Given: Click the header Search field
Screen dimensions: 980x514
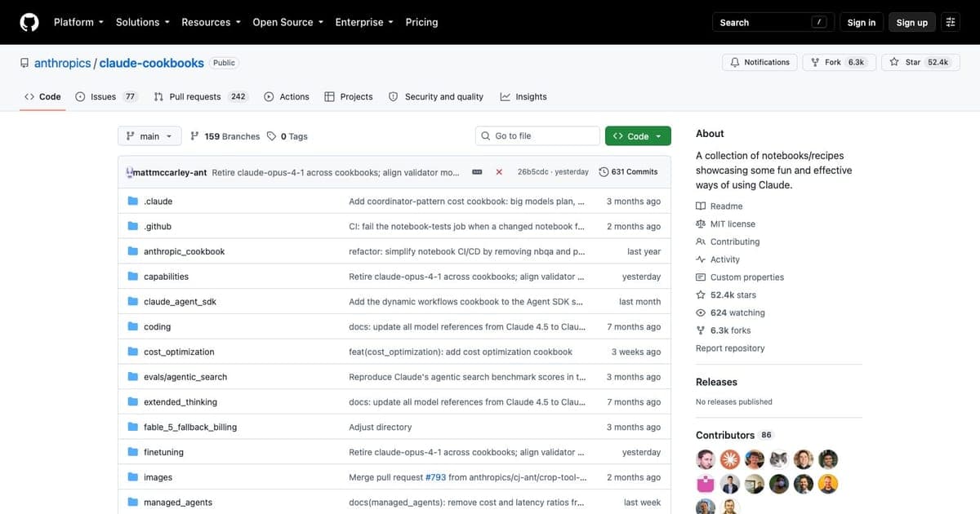Looking at the screenshot, I should (774, 23).
